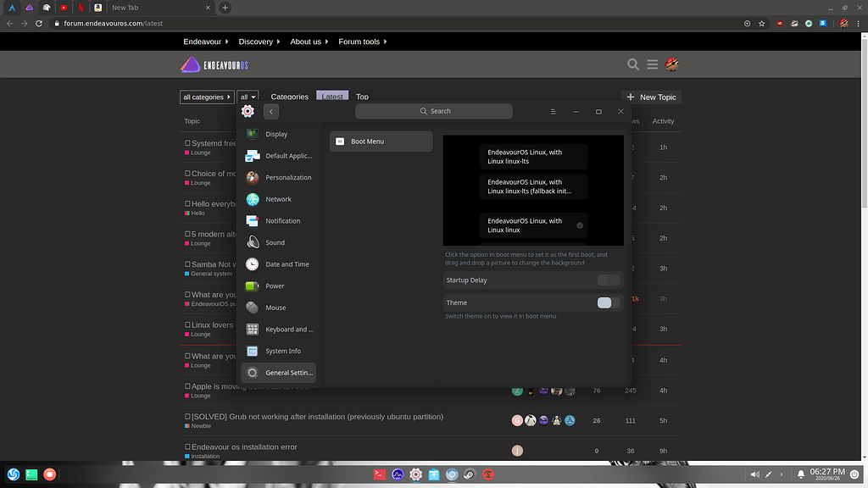This screenshot has height=488, width=868.
Task: Click the forum search magnifier icon
Action: [633, 64]
